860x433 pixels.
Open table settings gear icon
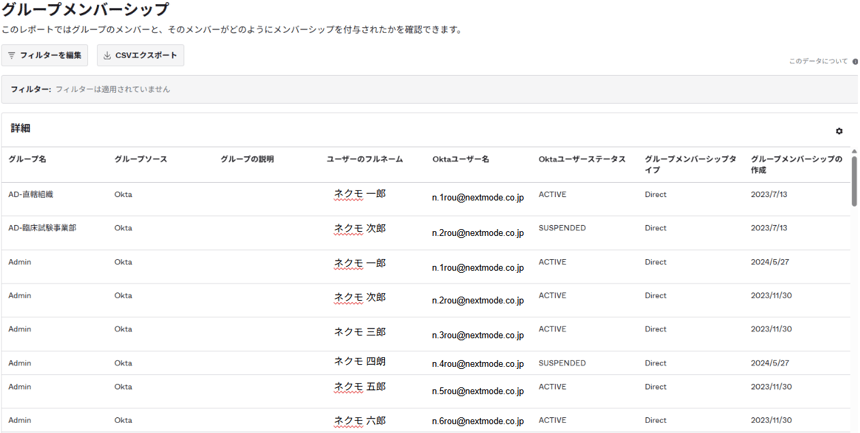839,131
